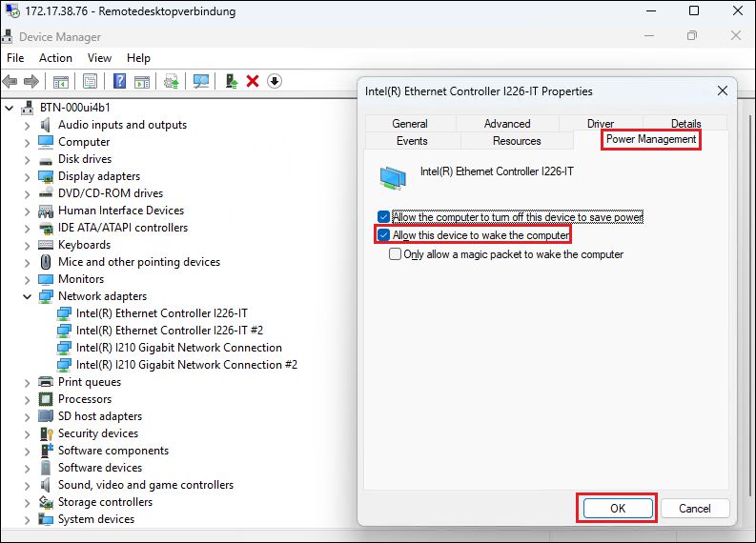
Task: Open the Action menu
Action: (55, 58)
